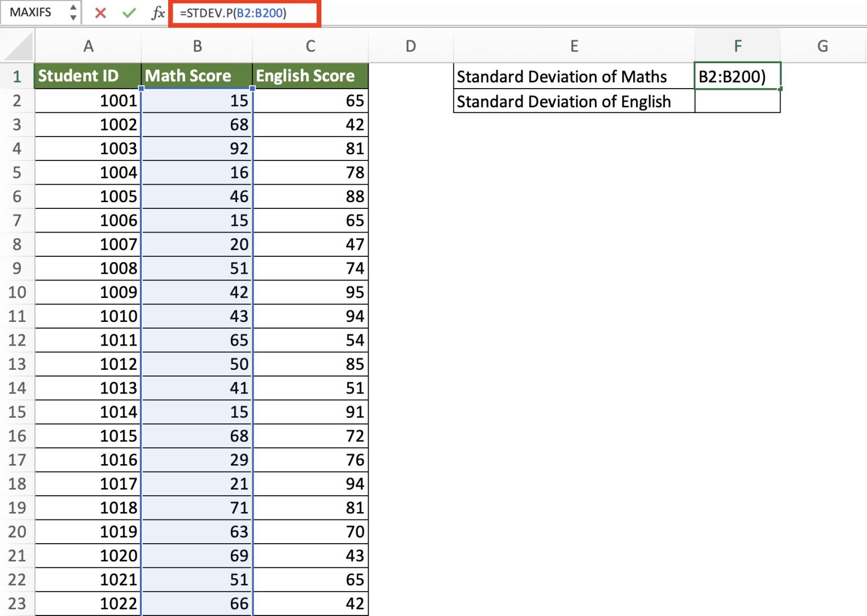Select column F header

tap(738, 46)
